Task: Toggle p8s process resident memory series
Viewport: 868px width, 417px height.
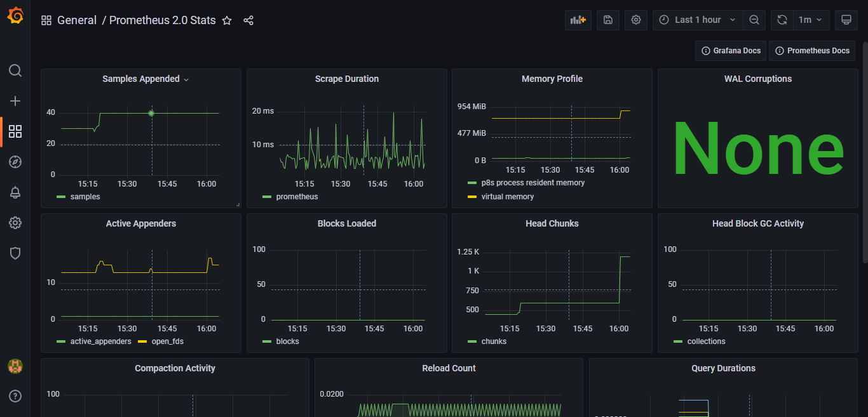Action: 533,183
